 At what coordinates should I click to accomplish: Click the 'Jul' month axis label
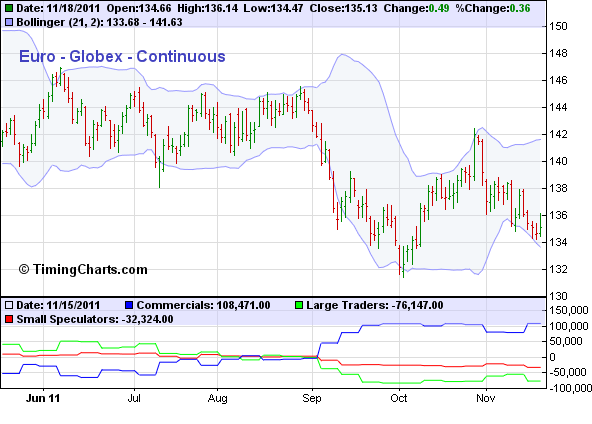pyautogui.click(x=134, y=398)
